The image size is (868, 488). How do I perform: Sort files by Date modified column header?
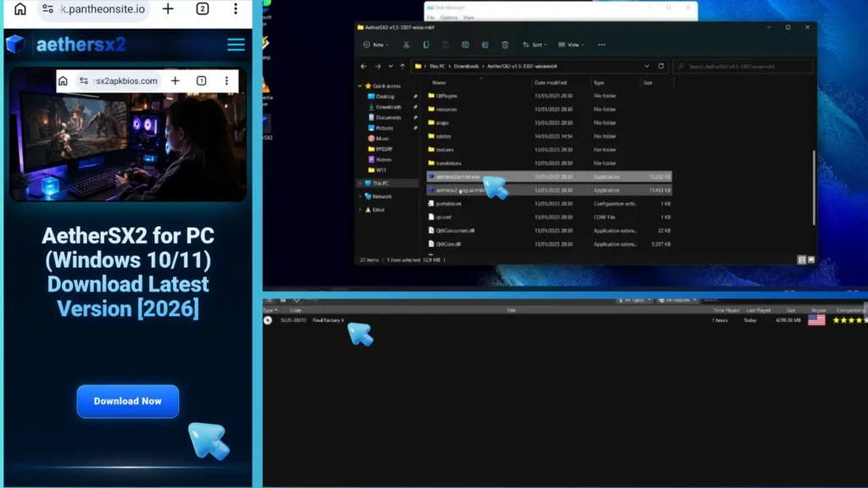pos(550,82)
